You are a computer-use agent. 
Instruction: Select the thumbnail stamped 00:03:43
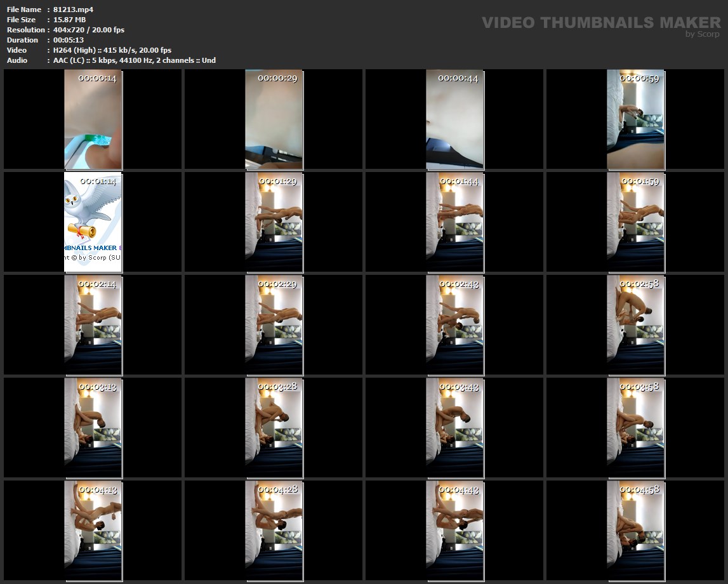click(x=455, y=428)
